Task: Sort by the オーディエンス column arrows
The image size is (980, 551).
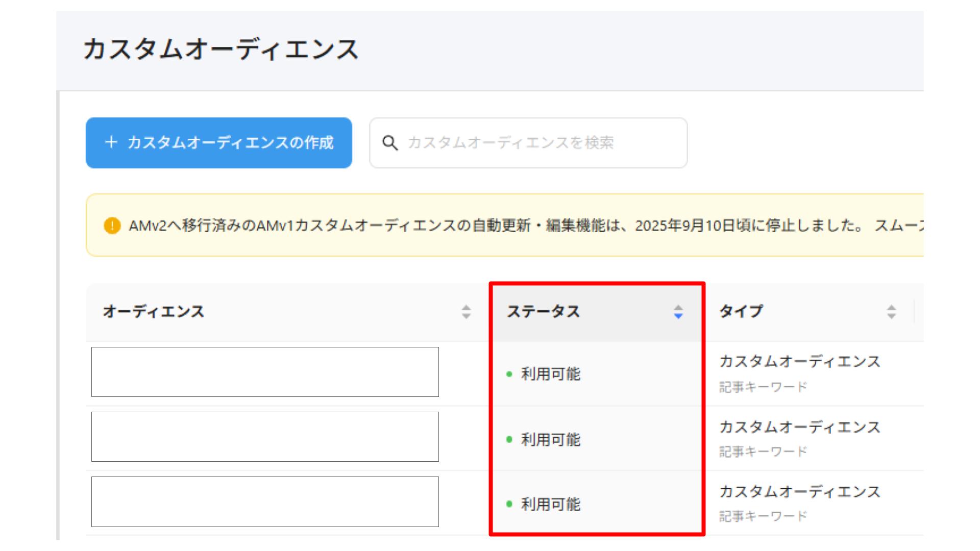Action: (466, 312)
